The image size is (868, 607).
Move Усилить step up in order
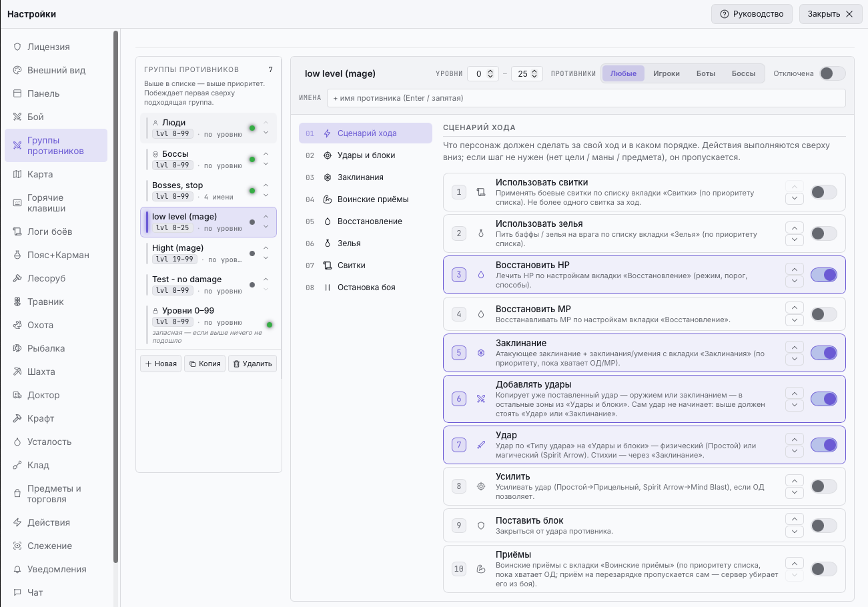click(794, 480)
